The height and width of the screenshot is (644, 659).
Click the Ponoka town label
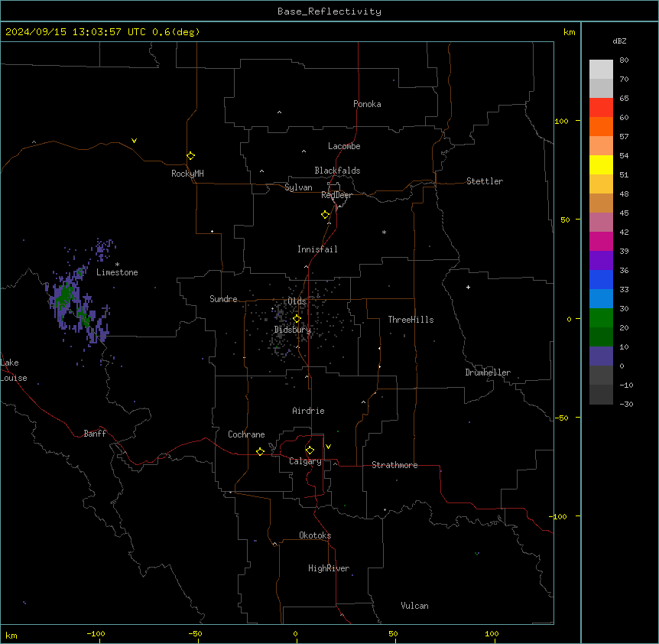367,104
